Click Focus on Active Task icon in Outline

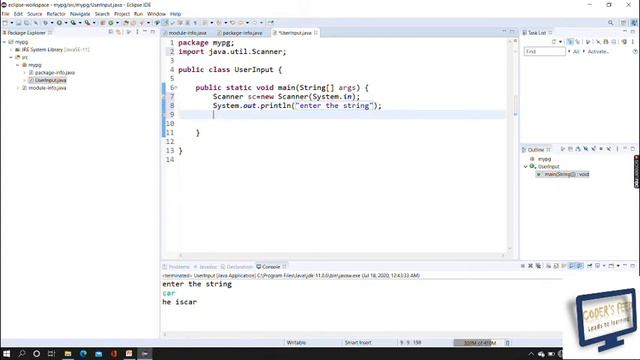coord(562,149)
